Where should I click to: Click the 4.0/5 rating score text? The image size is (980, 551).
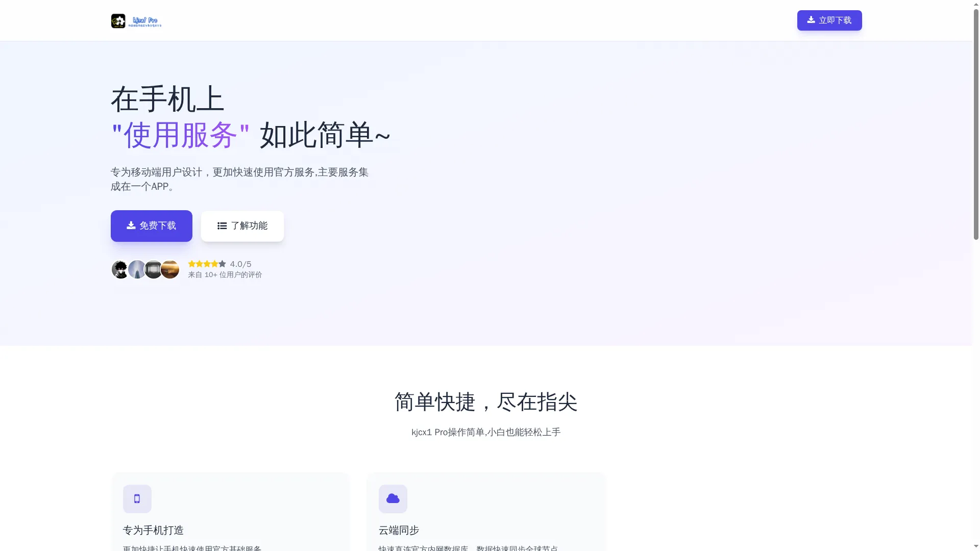pos(240,264)
